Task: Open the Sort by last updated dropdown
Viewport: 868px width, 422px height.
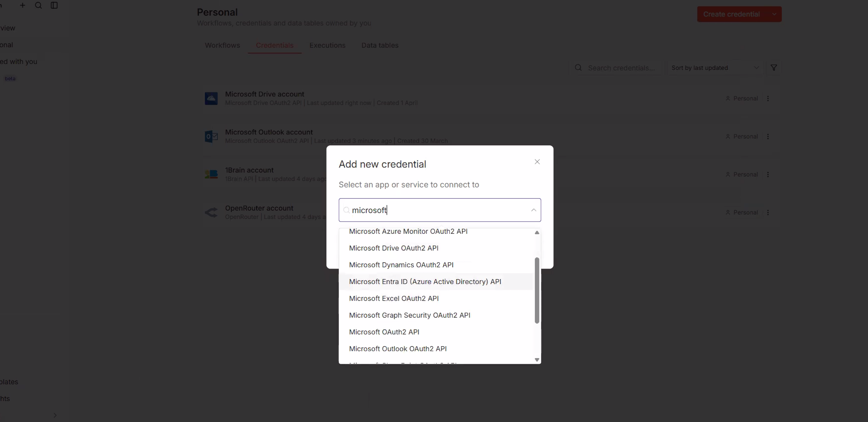Action: tap(713, 67)
